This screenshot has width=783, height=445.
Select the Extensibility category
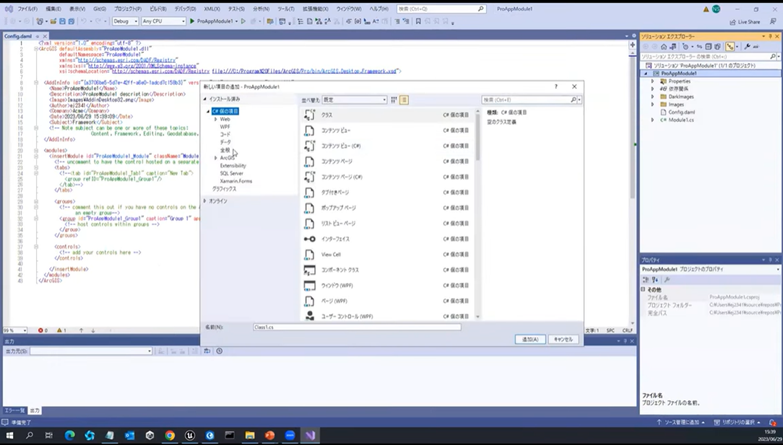click(233, 165)
